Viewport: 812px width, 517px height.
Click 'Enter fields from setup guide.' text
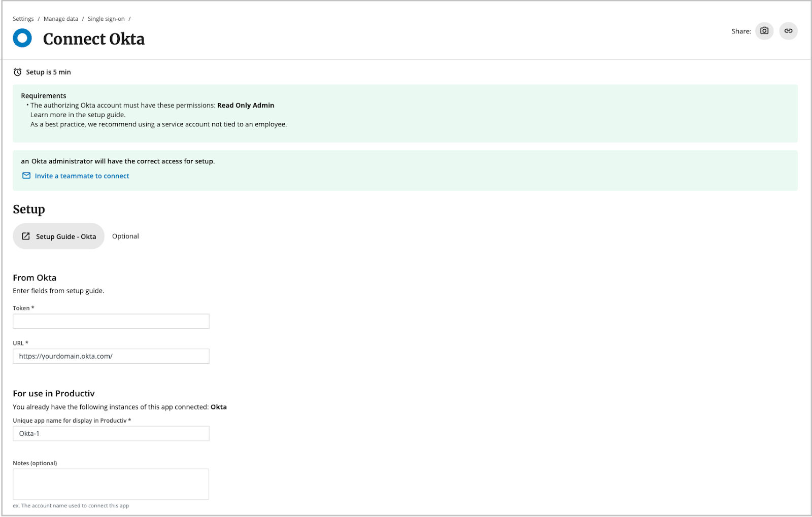coord(58,291)
